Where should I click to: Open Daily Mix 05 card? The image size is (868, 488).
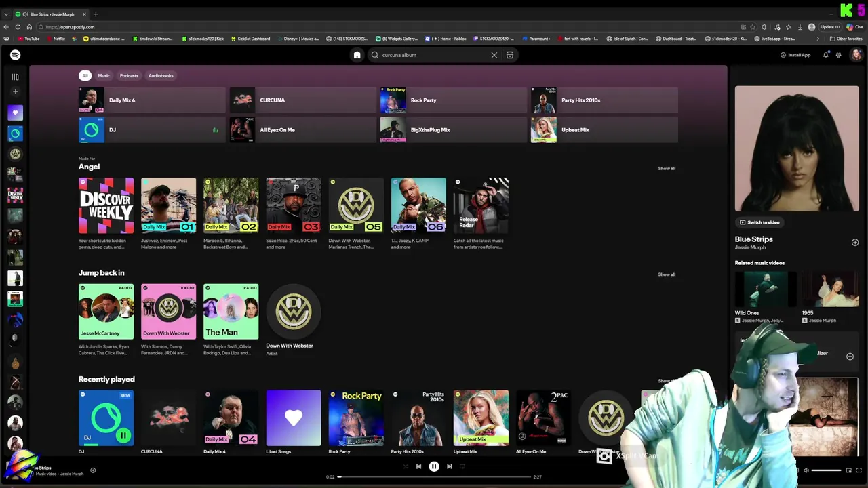pos(355,214)
